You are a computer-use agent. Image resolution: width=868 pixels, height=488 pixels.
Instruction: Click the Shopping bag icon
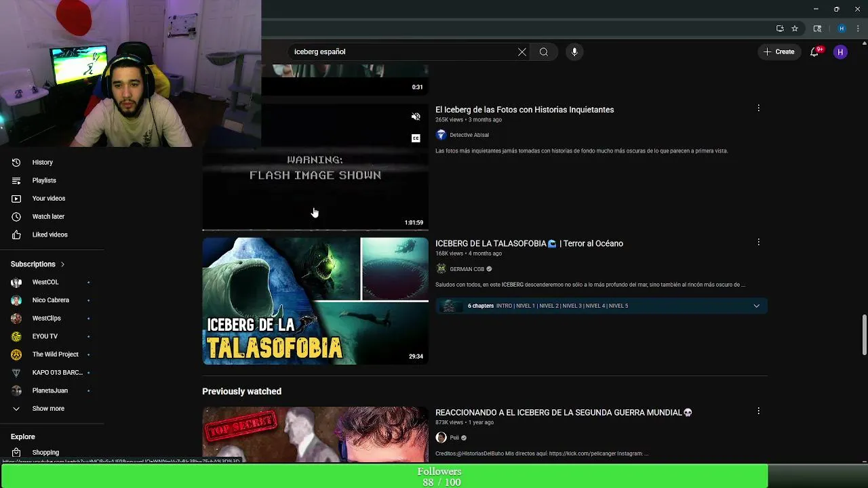click(x=16, y=452)
